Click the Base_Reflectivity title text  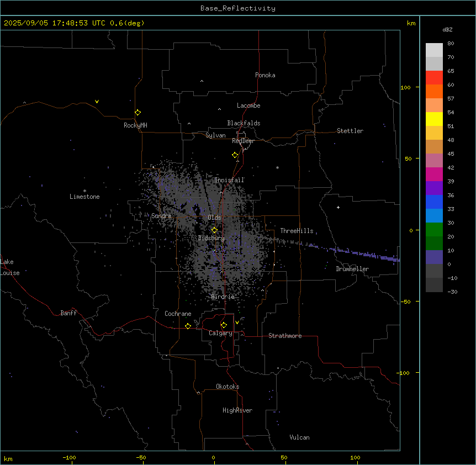pyautogui.click(x=238, y=8)
